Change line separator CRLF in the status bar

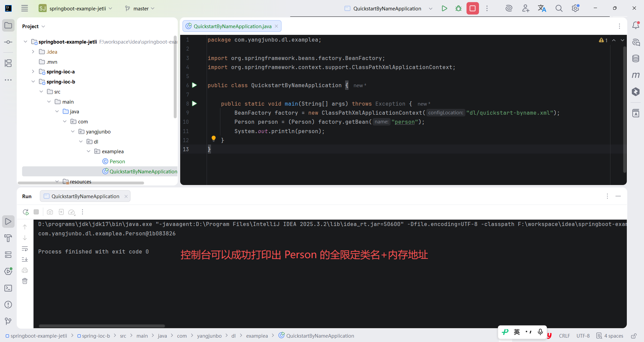click(565, 336)
